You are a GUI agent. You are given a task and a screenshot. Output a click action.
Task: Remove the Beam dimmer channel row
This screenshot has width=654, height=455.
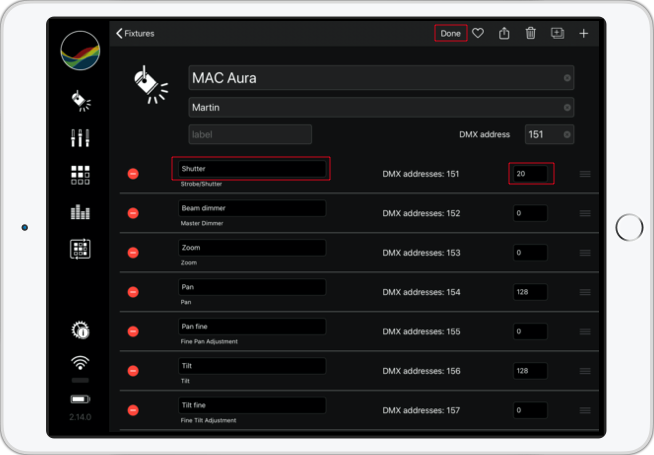pos(133,213)
